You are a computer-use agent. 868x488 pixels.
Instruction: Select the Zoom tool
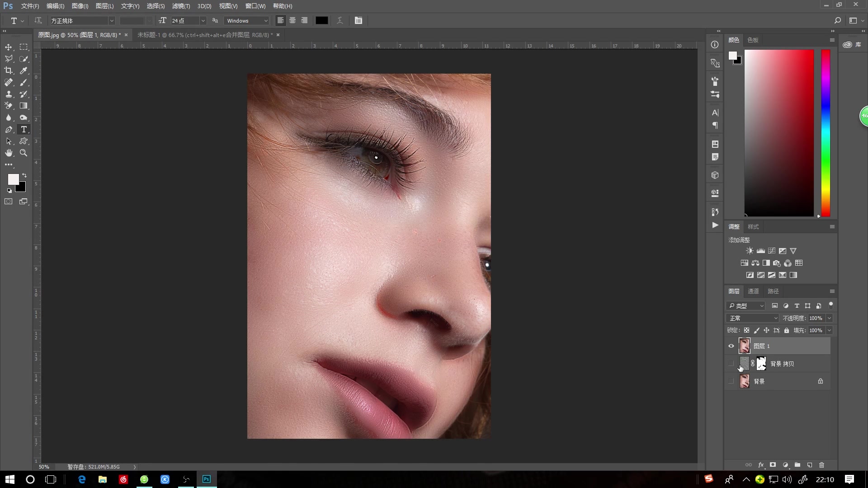[24, 153]
